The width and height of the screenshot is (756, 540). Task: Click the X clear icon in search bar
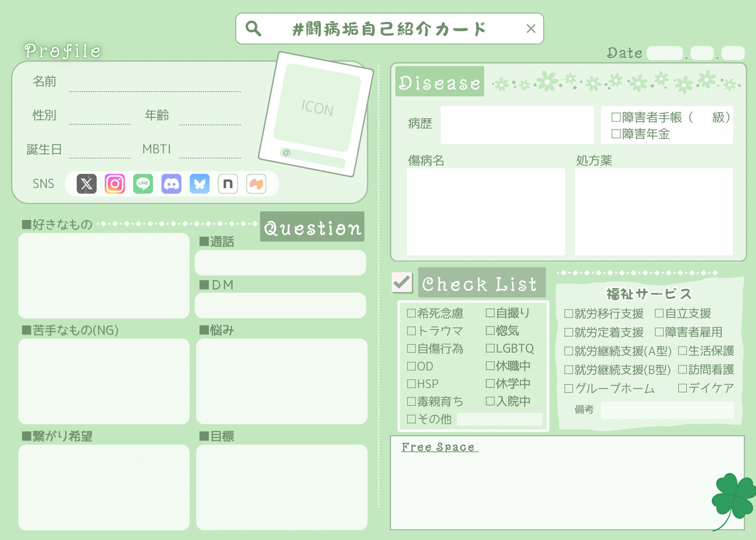tap(531, 28)
